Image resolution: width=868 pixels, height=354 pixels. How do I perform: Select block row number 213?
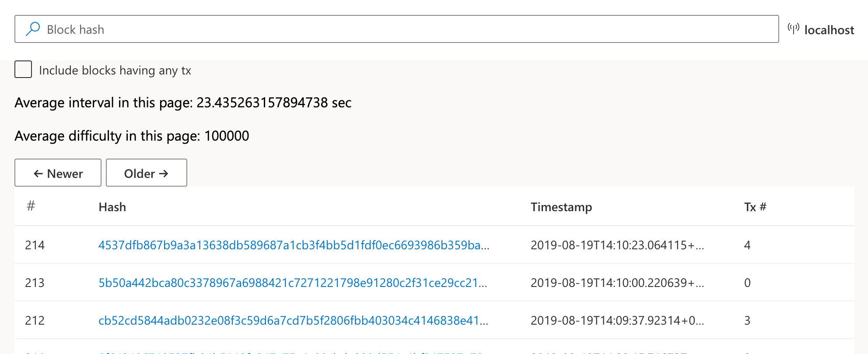tap(434, 283)
